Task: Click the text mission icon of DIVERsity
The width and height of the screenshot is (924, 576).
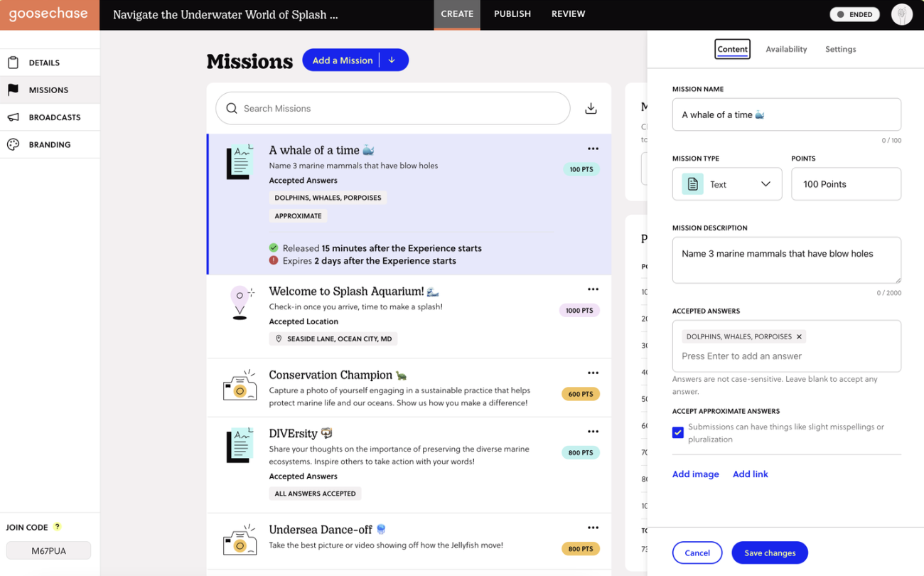Action: (x=240, y=445)
